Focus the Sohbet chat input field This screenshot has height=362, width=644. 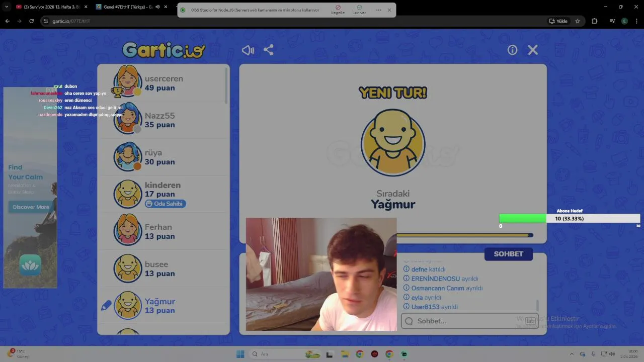[x=469, y=321]
